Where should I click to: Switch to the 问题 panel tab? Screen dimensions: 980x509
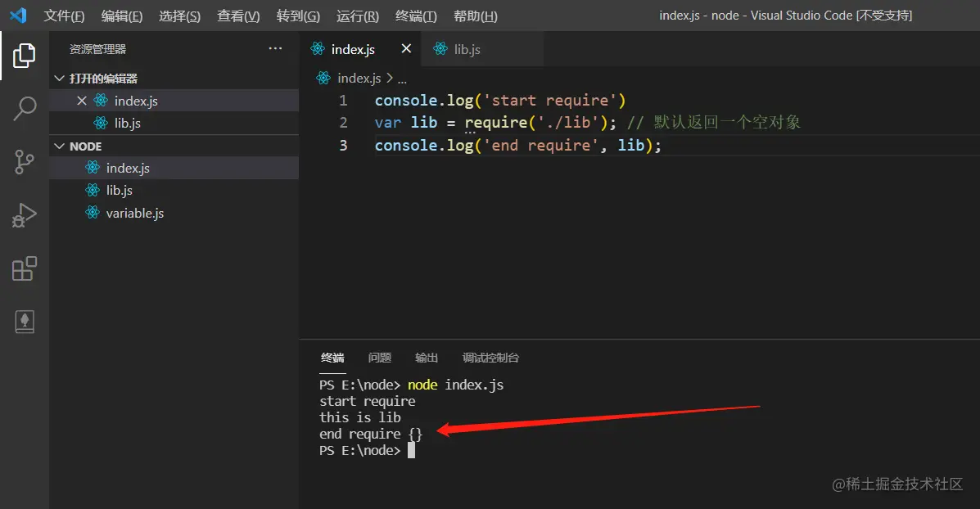tap(379, 358)
